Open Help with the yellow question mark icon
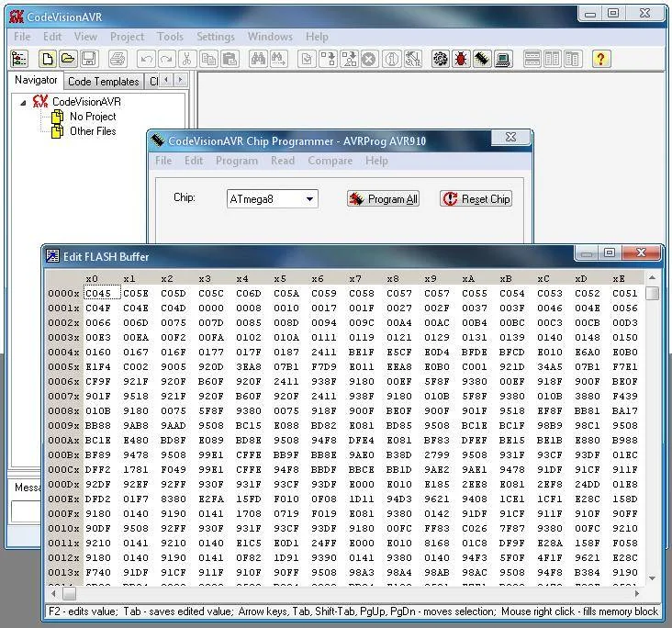672x628 pixels. tap(601, 59)
